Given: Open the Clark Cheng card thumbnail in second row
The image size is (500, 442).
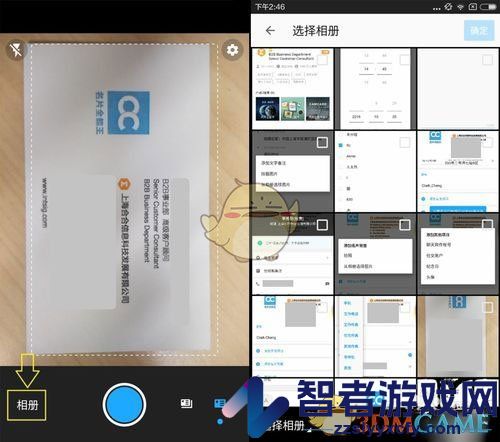Looking at the screenshot, I should pos(458,171).
